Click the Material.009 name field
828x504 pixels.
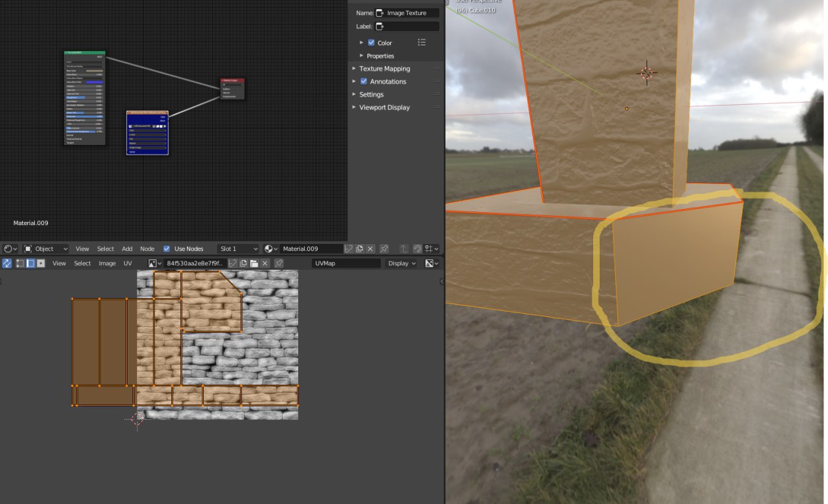point(311,248)
